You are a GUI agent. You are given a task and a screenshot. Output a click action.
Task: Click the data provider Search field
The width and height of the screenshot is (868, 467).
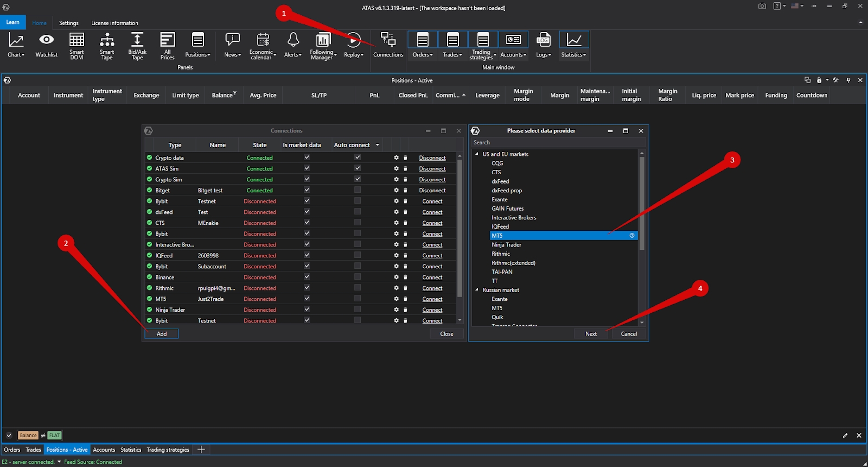[558, 142]
